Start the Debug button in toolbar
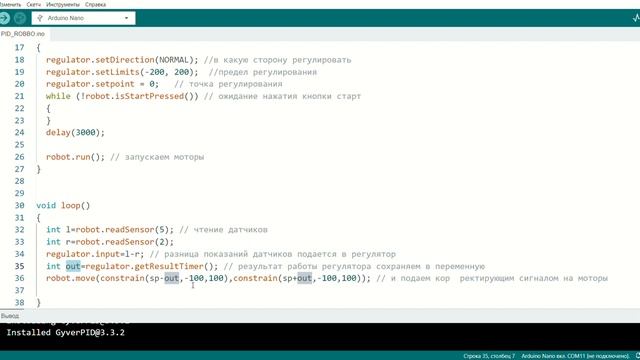This screenshot has height=360, width=640. [x=20, y=18]
